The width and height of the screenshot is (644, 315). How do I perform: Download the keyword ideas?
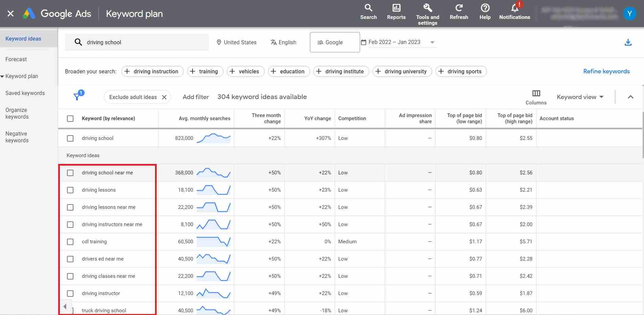point(628,42)
